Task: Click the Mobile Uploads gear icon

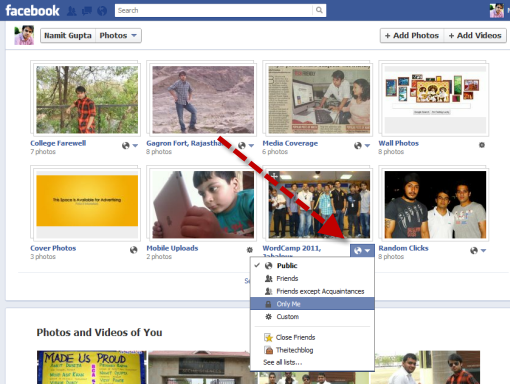Action: point(249,250)
